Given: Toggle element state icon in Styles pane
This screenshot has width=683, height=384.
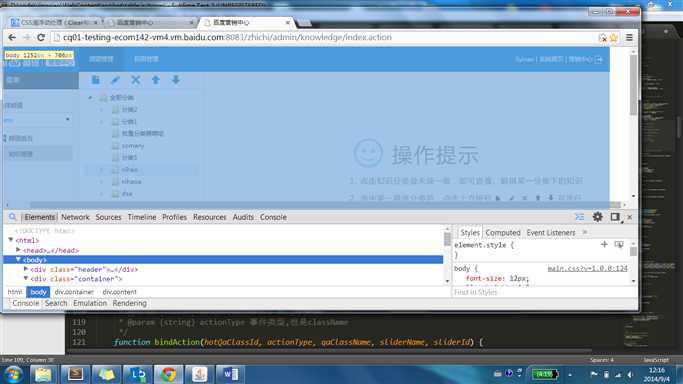Looking at the screenshot, I should coord(619,245).
